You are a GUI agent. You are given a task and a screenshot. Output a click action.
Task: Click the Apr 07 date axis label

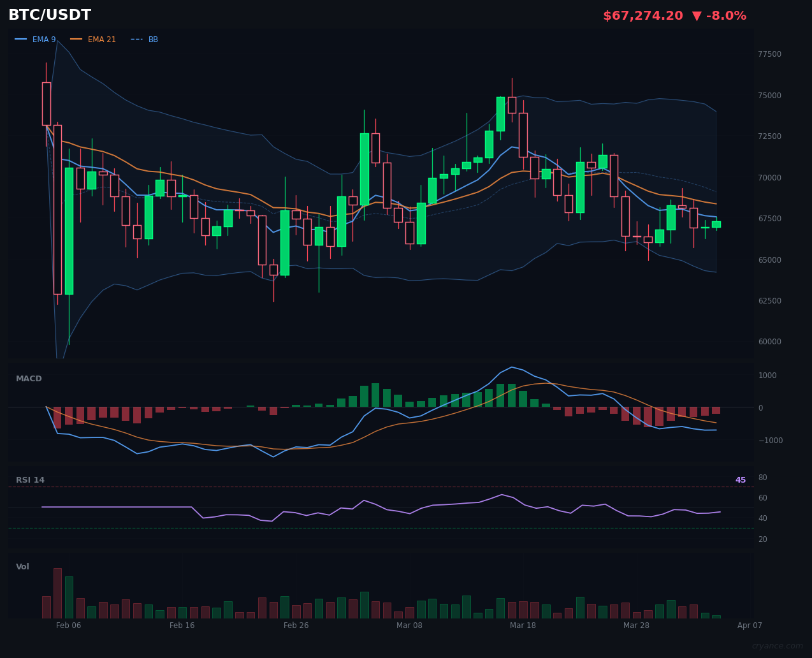[x=750, y=625]
